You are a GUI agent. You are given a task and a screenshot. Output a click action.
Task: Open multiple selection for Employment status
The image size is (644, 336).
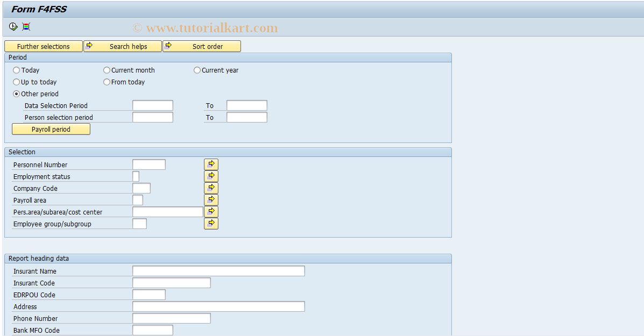coord(211,176)
